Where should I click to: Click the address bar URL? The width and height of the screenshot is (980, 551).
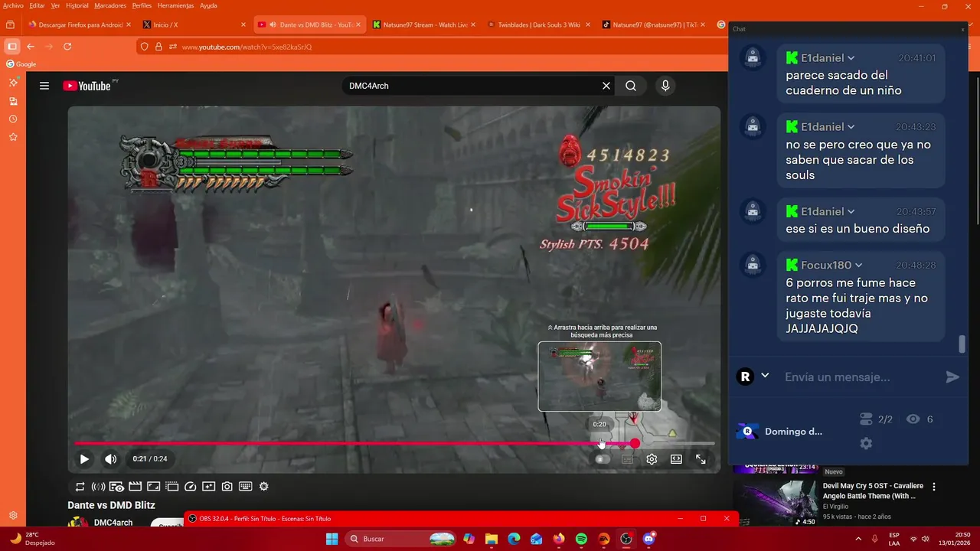247,47
